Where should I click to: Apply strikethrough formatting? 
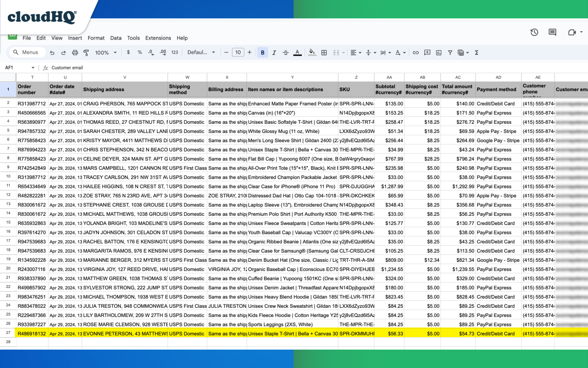point(285,52)
